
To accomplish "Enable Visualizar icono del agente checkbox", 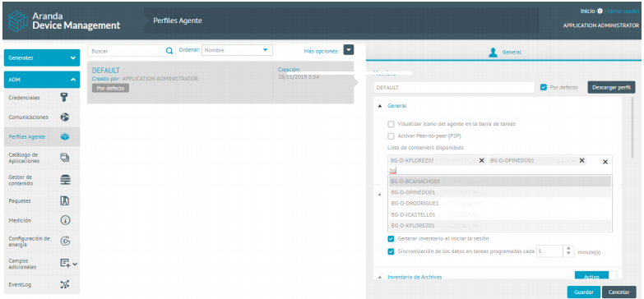I will tap(391, 124).
